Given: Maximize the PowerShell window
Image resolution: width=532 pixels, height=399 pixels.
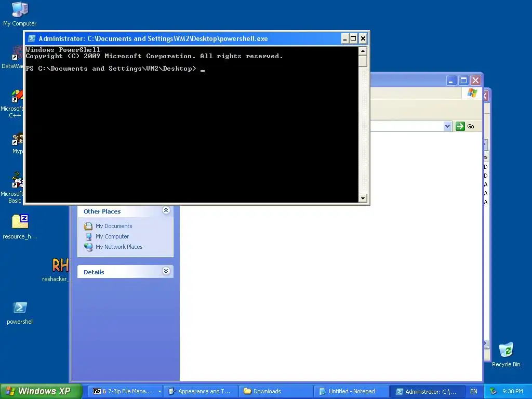Looking at the screenshot, I should pos(353,38).
